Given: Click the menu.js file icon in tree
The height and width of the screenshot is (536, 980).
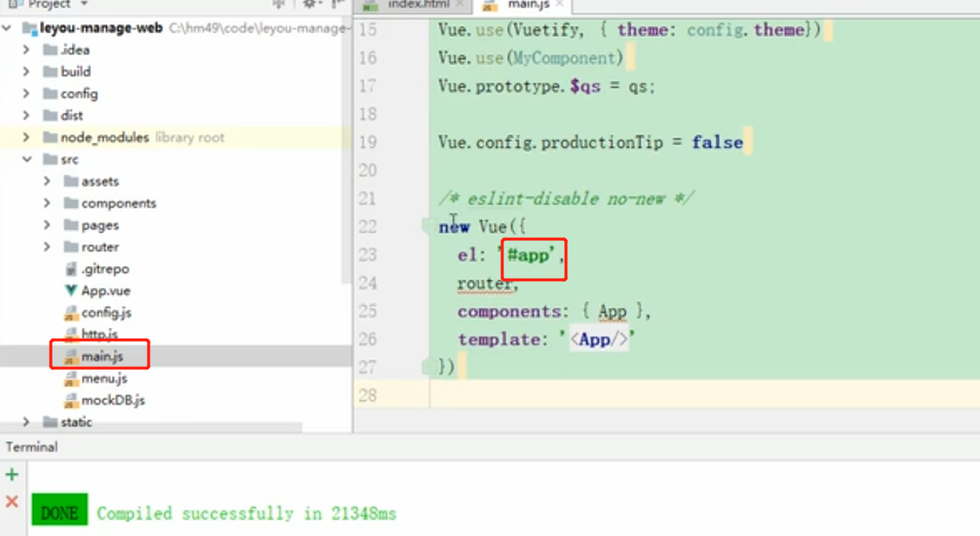Looking at the screenshot, I should [71, 379].
